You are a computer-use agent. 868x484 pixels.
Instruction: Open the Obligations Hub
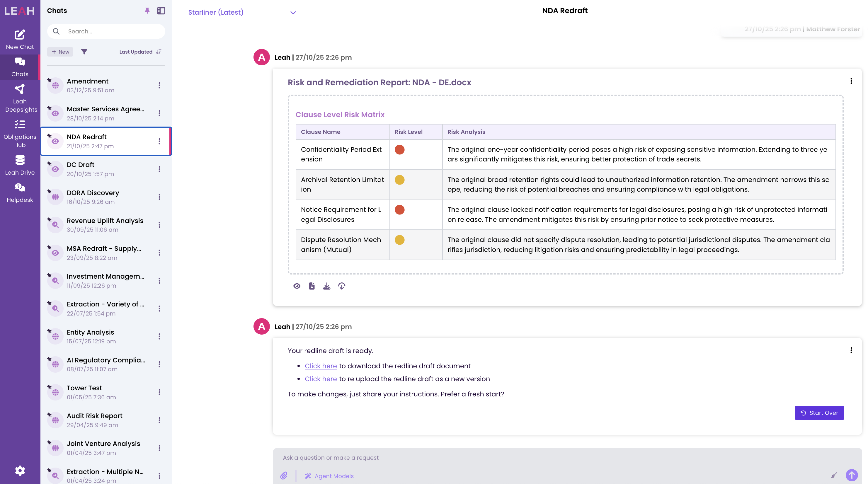pos(20,133)
